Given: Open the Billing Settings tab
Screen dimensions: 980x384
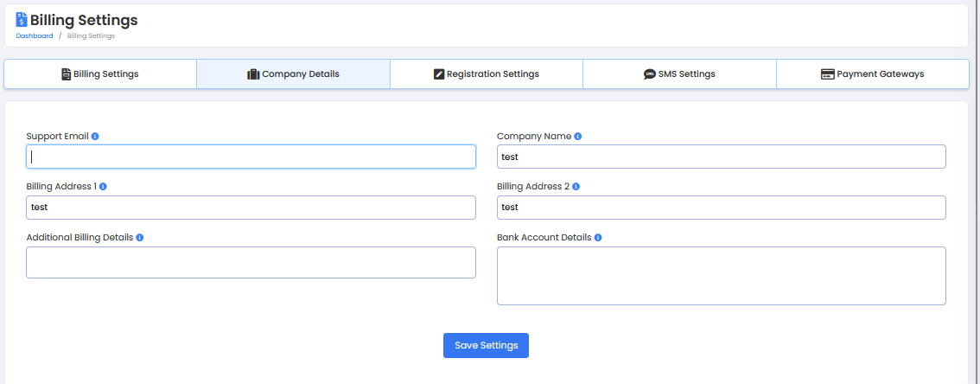Looking at the screenshot, I should tap(100, 74).
